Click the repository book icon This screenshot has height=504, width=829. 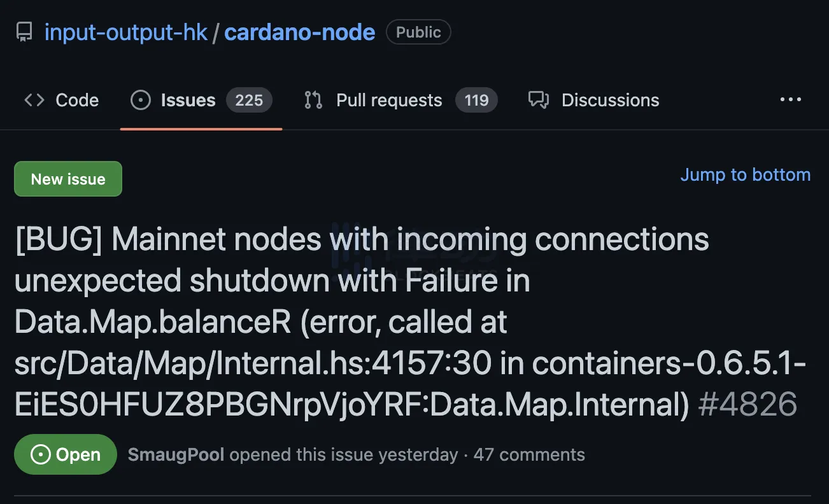pyautogui.click(x=24, y=32)
